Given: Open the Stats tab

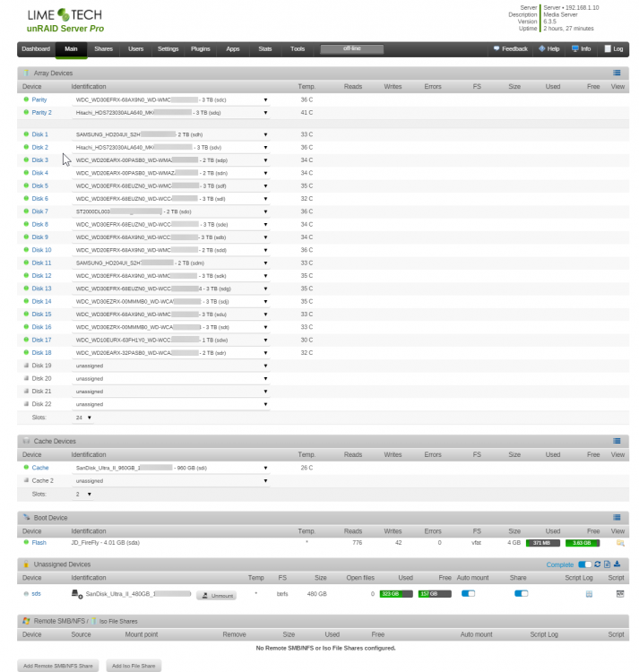Looking at the screenshot, I should (265, 49).
